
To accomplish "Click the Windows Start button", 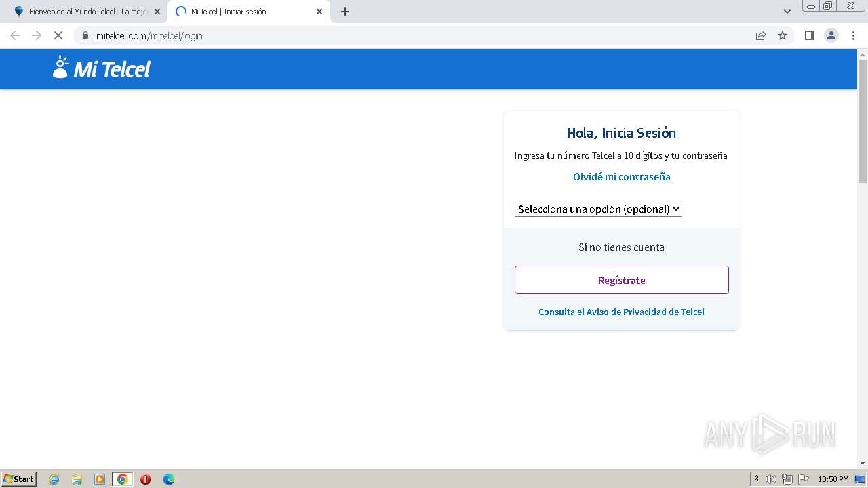I will (19, 479).
